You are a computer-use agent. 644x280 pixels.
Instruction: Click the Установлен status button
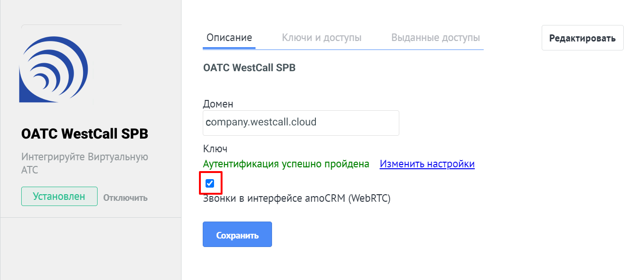[x=59, y=197]
